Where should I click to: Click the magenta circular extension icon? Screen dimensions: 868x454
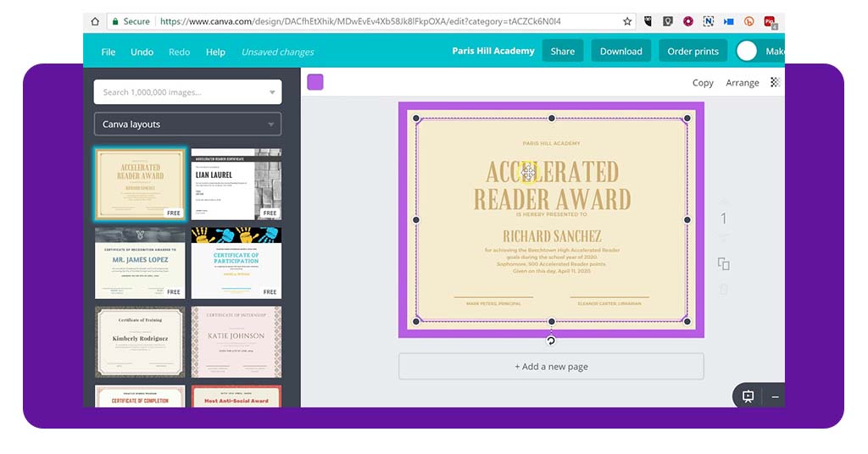click(x=688, y=21)
